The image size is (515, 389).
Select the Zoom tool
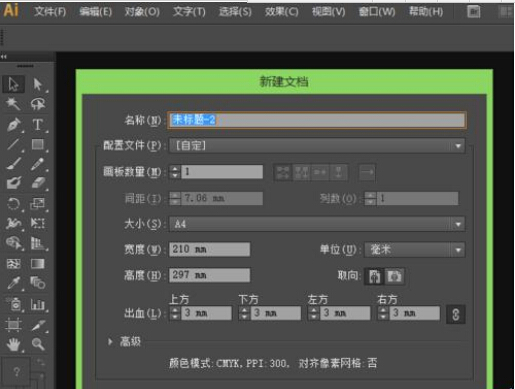coord(38,344)
